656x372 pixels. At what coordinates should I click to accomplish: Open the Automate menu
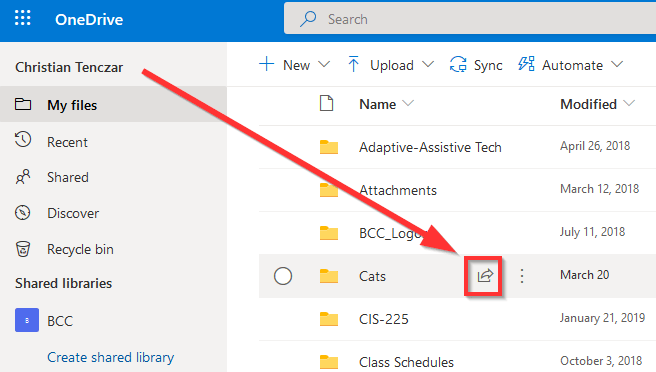(x=571, y=65)
